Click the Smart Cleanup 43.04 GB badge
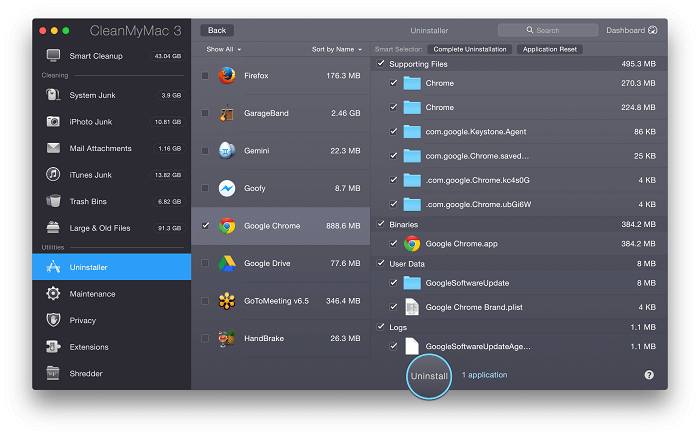The height and width of the screenshot is (436, 700). pos(168,56)
